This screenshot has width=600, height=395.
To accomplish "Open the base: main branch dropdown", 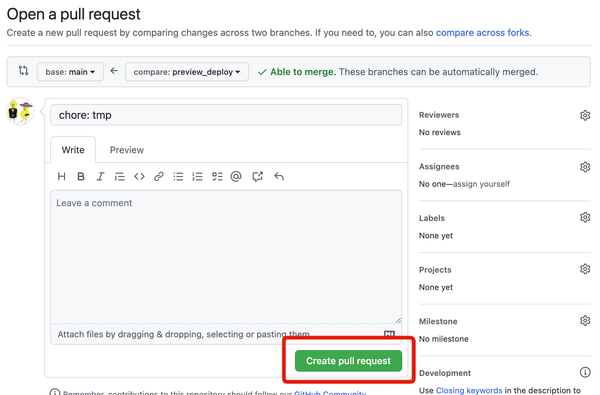I will coord(70,72).
